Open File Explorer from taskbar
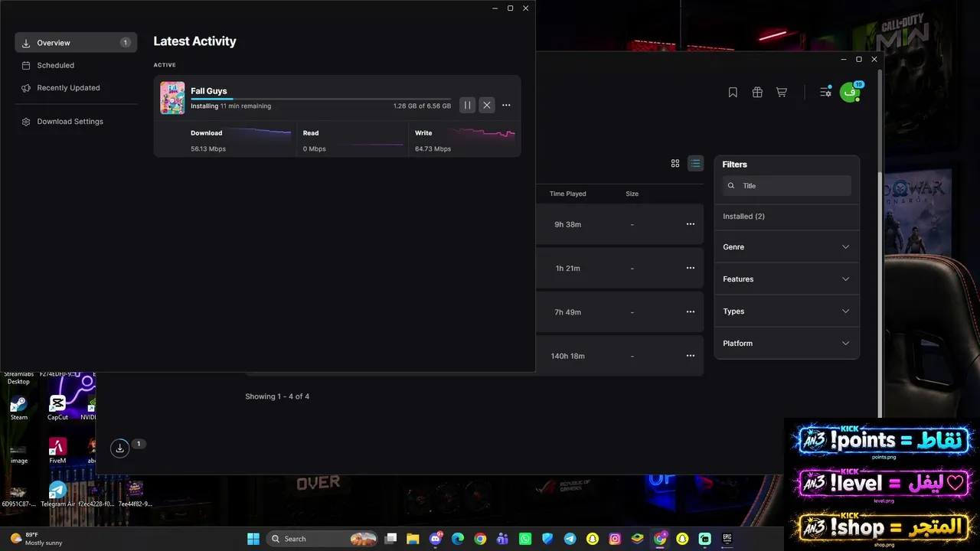This screenshot has width=980, height=551. 413,539
